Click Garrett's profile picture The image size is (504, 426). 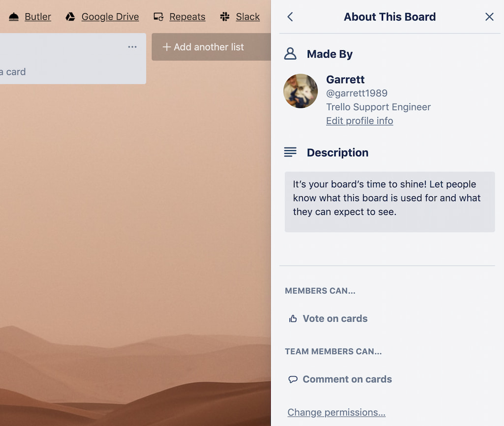[x=300, y=91]
